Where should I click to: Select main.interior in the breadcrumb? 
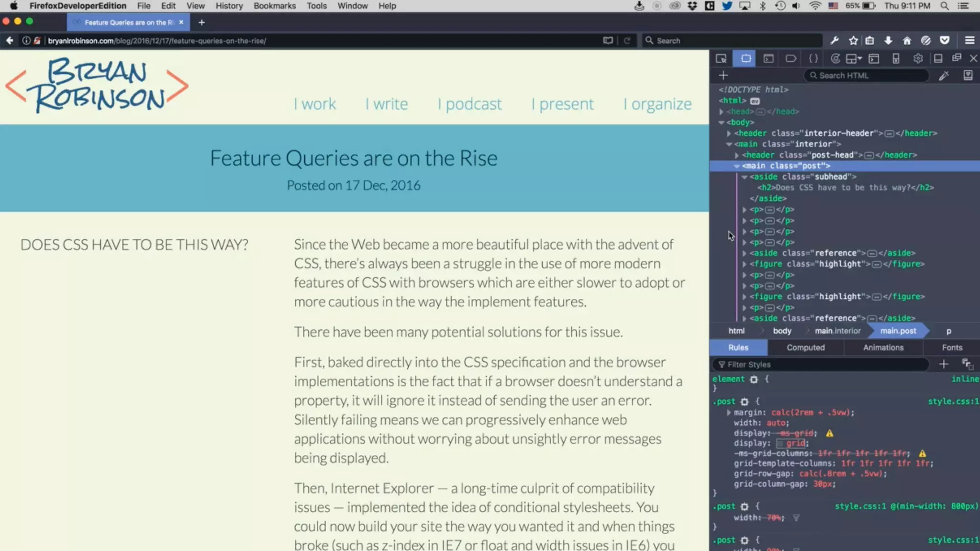837,331
